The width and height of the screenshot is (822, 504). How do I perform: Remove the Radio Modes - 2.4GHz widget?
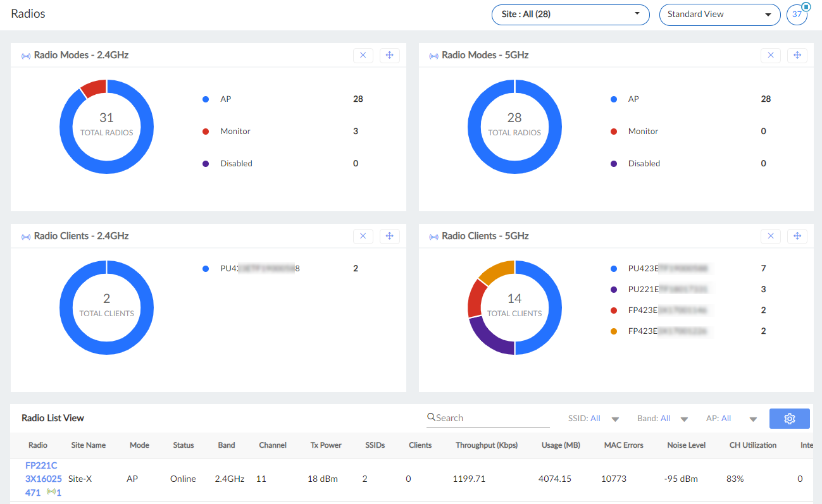(363, 55)
